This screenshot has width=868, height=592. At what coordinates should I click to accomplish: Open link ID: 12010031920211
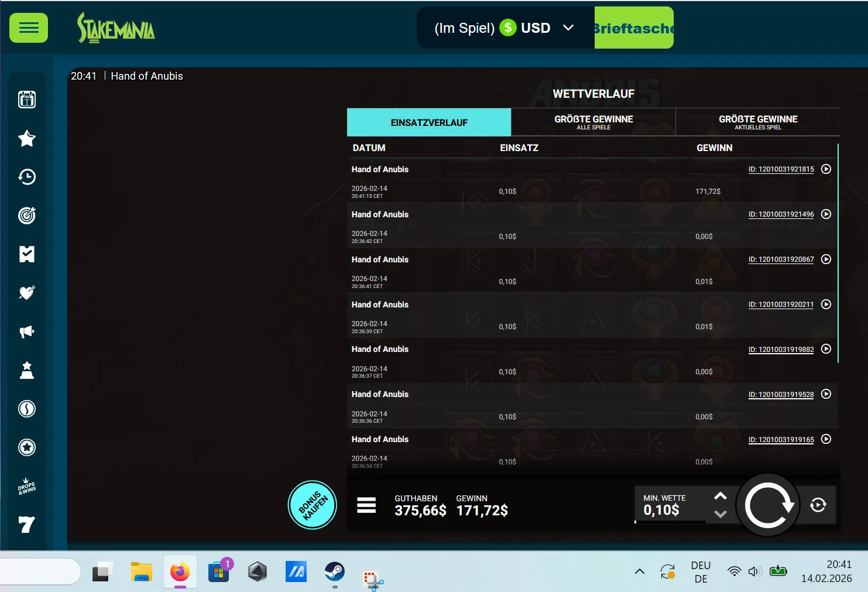[781, 304]
